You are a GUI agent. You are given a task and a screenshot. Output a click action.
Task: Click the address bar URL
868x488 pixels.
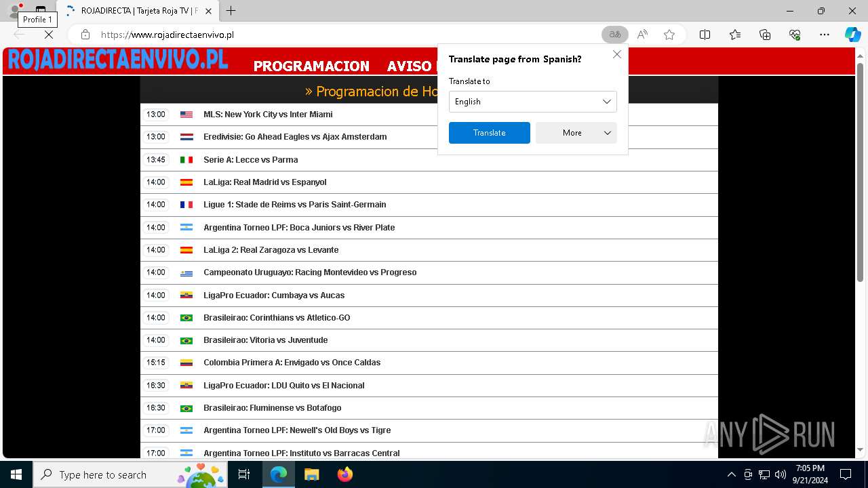tap(167, 35)
